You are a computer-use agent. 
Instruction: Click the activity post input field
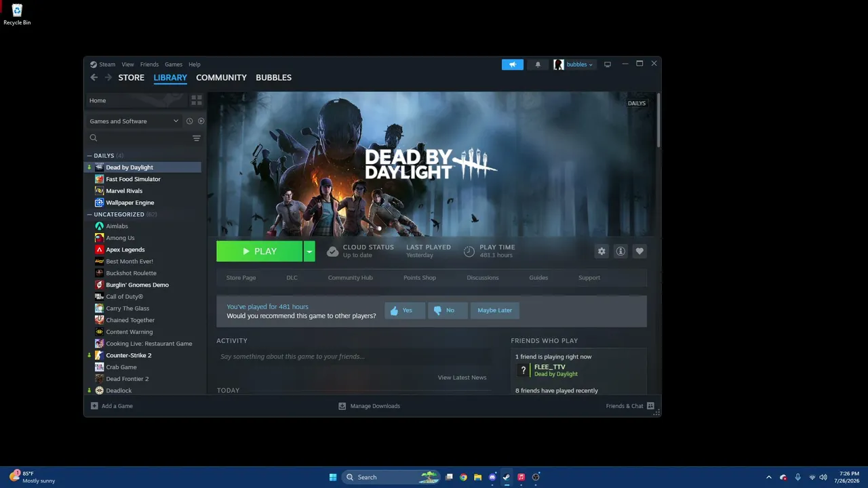354,357
